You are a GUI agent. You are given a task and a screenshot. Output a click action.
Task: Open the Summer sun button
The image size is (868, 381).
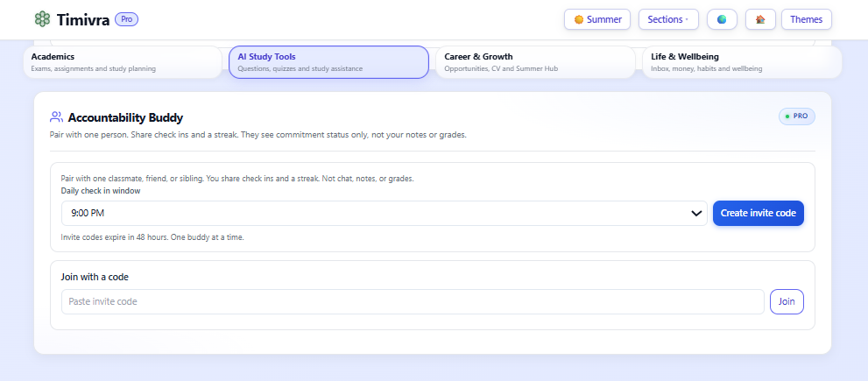coord(597,19)
